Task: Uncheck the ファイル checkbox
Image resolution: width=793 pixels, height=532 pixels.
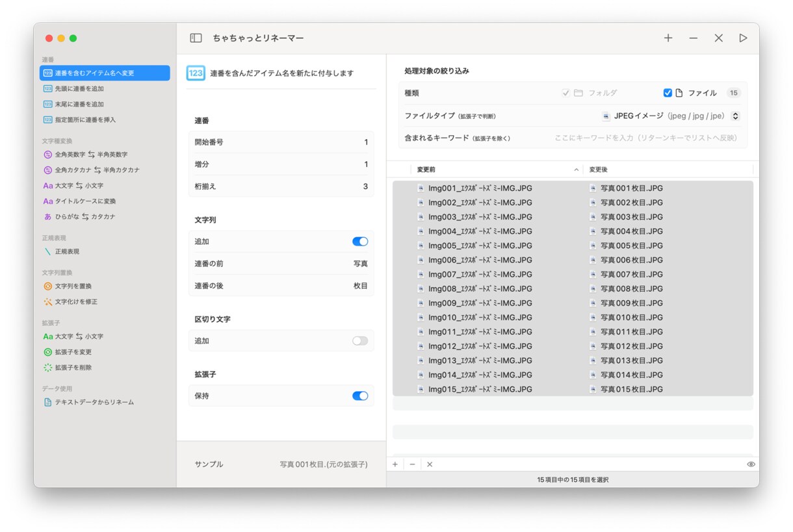Action: coord(668,93)
